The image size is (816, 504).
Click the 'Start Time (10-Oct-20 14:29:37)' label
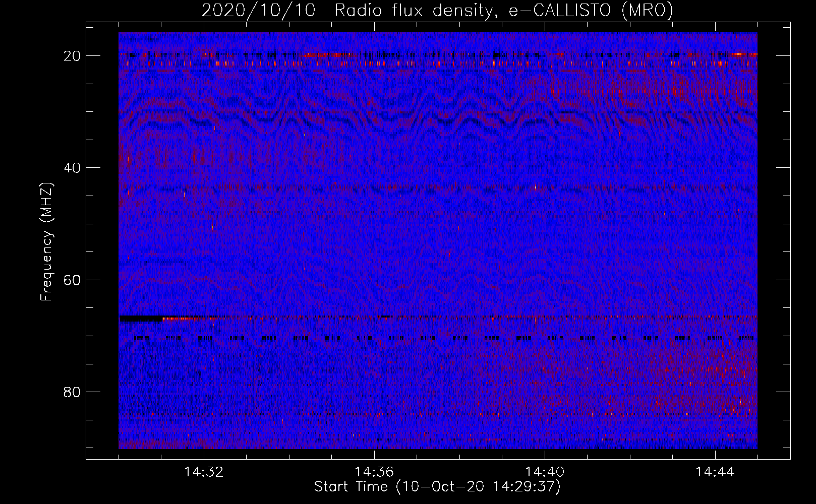click(437, 487)
